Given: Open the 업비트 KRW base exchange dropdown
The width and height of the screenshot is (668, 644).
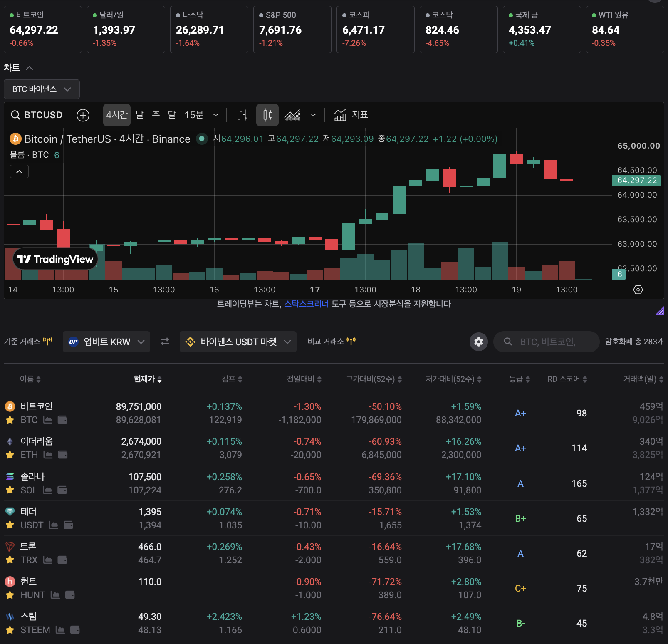Looking at the screenshot, I should [106, 342].
